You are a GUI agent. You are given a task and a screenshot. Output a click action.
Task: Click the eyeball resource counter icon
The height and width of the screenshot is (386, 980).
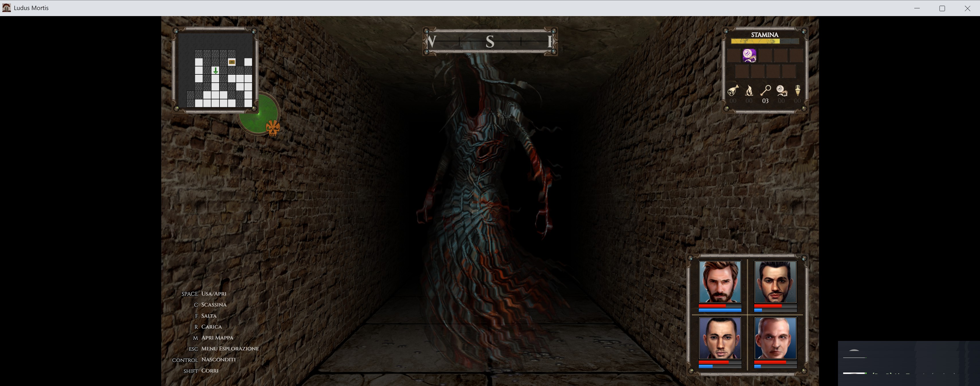coord(781,90)
